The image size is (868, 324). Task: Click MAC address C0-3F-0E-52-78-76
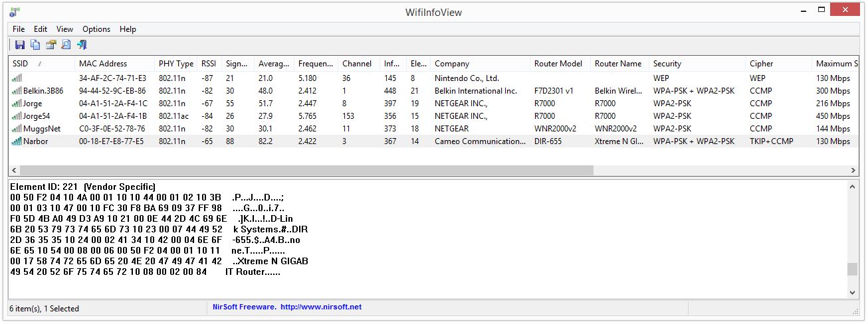(112, 128)
